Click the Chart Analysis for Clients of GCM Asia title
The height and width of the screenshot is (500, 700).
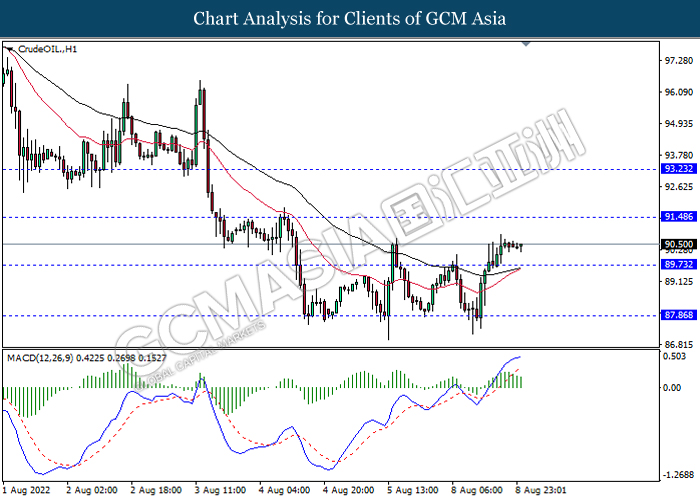tap(350, 19)
